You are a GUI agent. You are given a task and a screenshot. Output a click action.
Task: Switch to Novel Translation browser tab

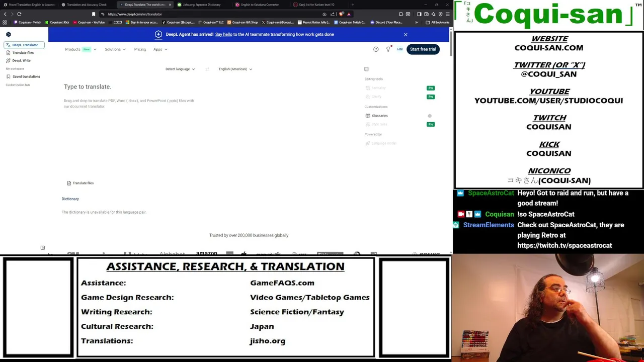click(x=29, y=5)
